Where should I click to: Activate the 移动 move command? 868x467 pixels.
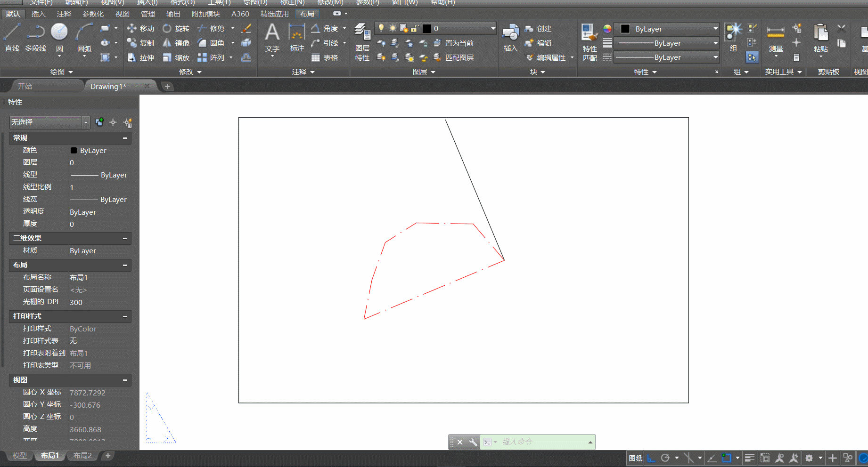140,29
